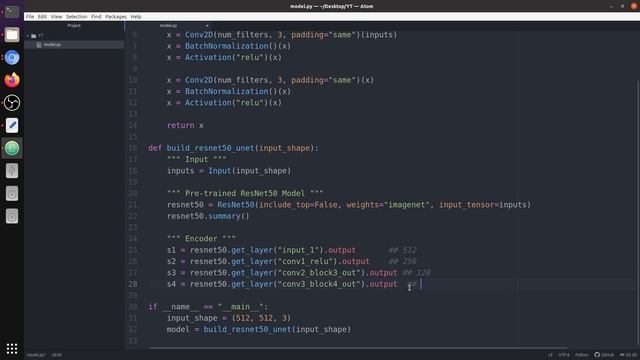Select the model.py editor tab

click(169, 26)
